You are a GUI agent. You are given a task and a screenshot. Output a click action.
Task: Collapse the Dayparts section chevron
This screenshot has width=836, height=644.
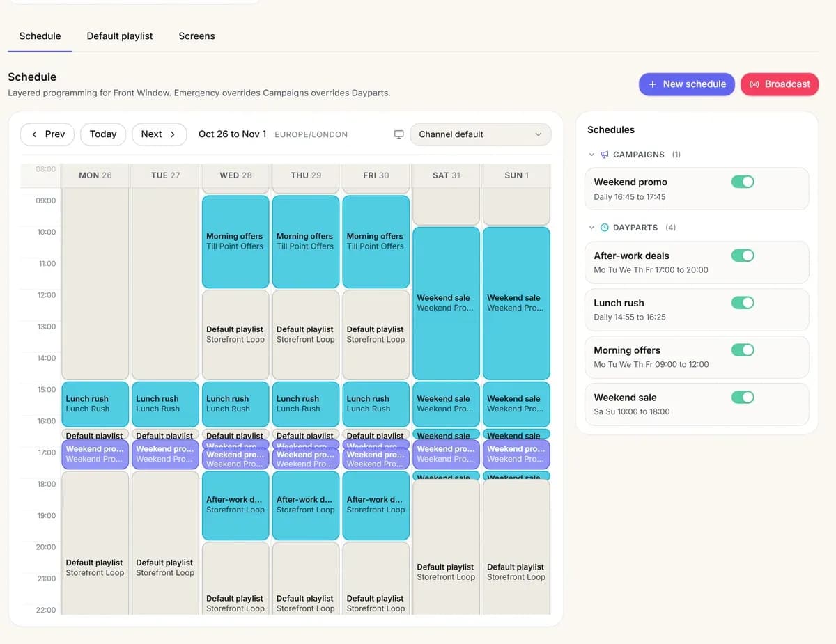point(591,228)
